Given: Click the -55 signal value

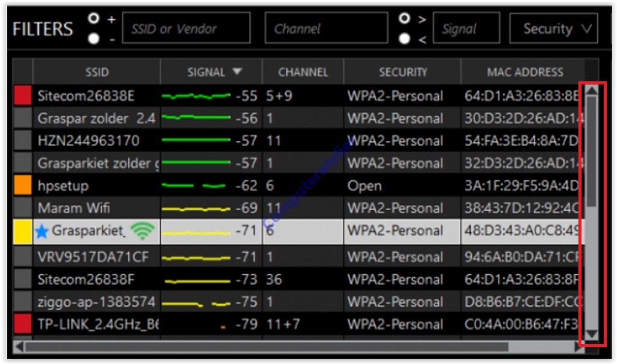Looking at the screenshot, I should [246, 96].
